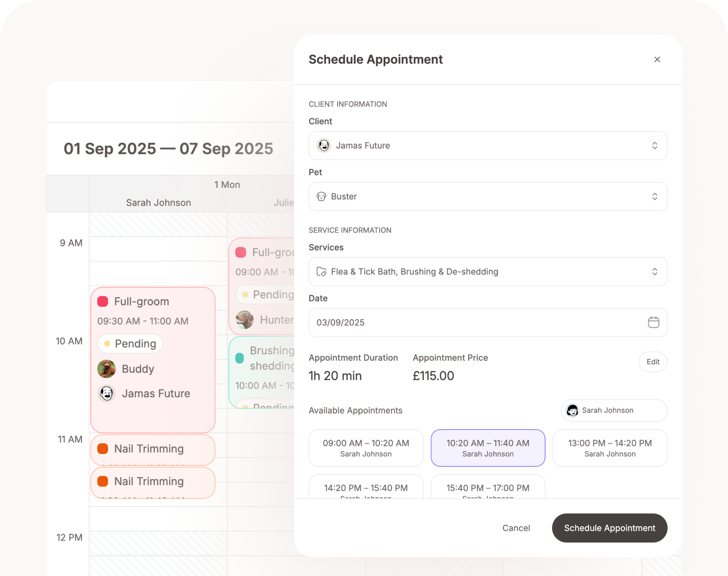Screen dimensions: 728x576
Task: Click the red status dot on Full-groom event
Action: click(103, 301)
